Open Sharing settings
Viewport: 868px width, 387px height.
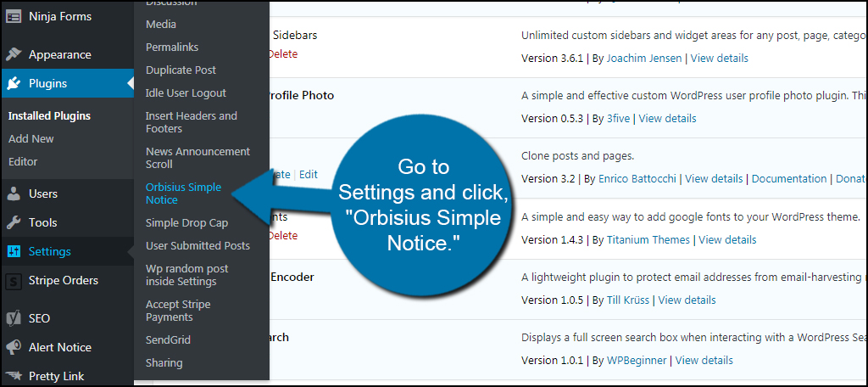pos(164,363)
